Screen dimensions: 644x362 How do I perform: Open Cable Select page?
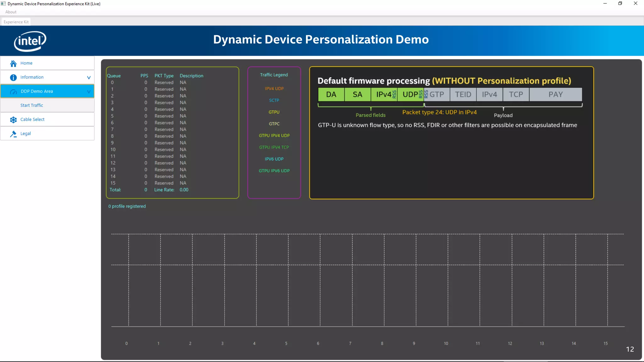[47, 119]
